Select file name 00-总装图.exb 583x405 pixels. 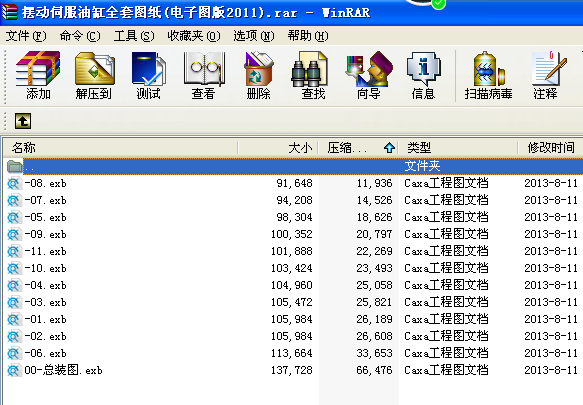63,370
